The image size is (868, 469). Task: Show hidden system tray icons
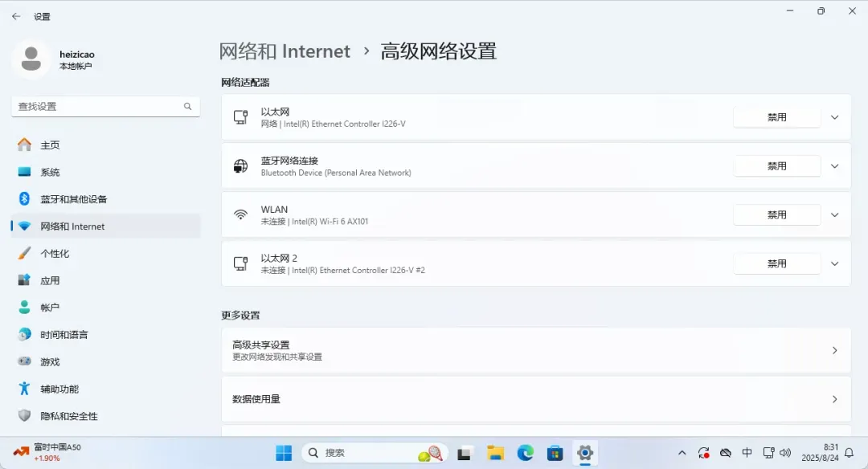682,453
